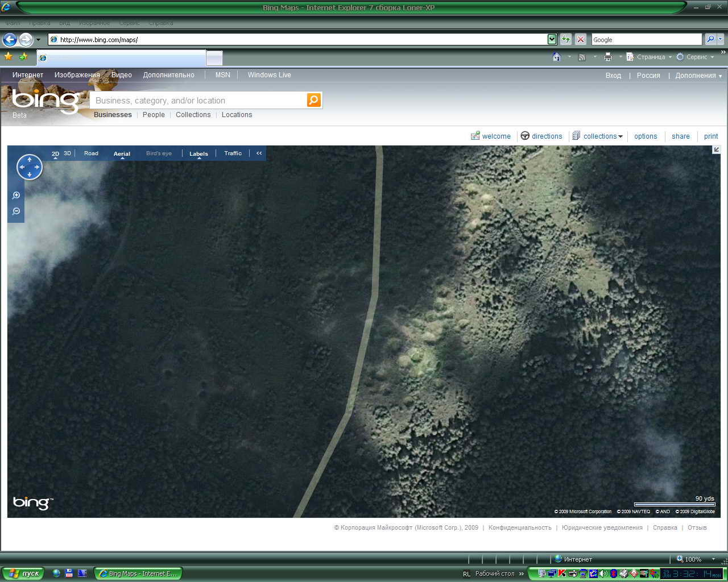
Task: Expand map to full view with corner arrow
Action: click(x=716, y=149)
